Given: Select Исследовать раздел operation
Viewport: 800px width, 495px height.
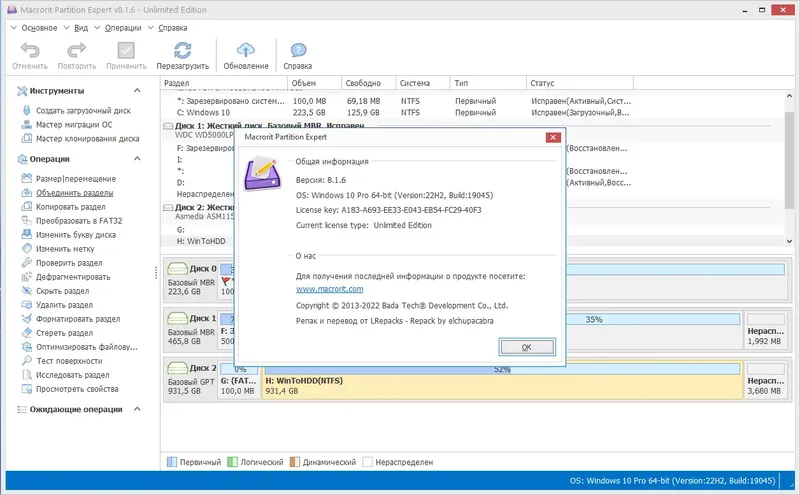Looking at the screenshot, I should click(x=72, y=375).
